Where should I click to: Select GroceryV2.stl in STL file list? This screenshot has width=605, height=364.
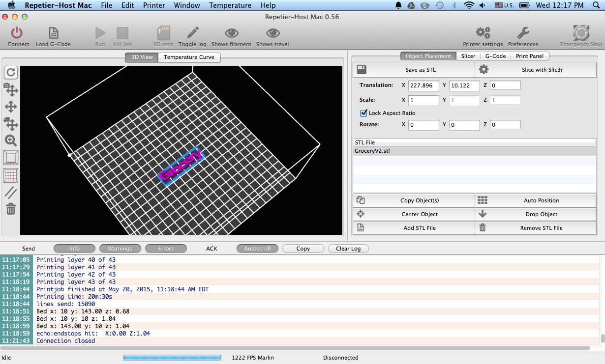pyautogui.click(x=475, y=151)
